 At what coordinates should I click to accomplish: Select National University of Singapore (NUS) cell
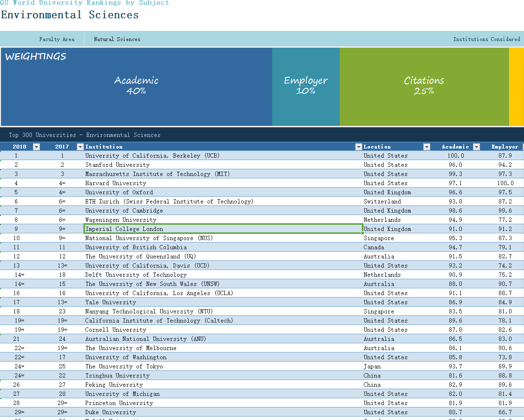coord(223,238)
